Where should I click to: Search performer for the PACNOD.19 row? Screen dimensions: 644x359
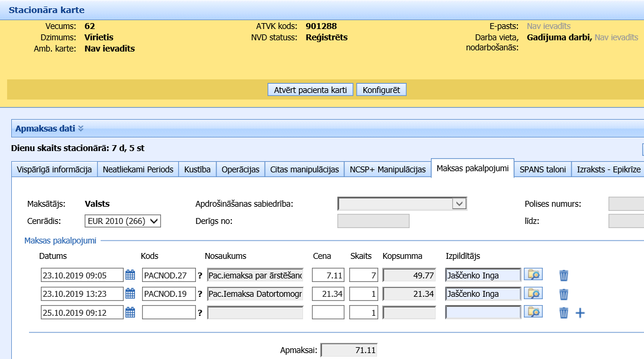coord(533,293)
